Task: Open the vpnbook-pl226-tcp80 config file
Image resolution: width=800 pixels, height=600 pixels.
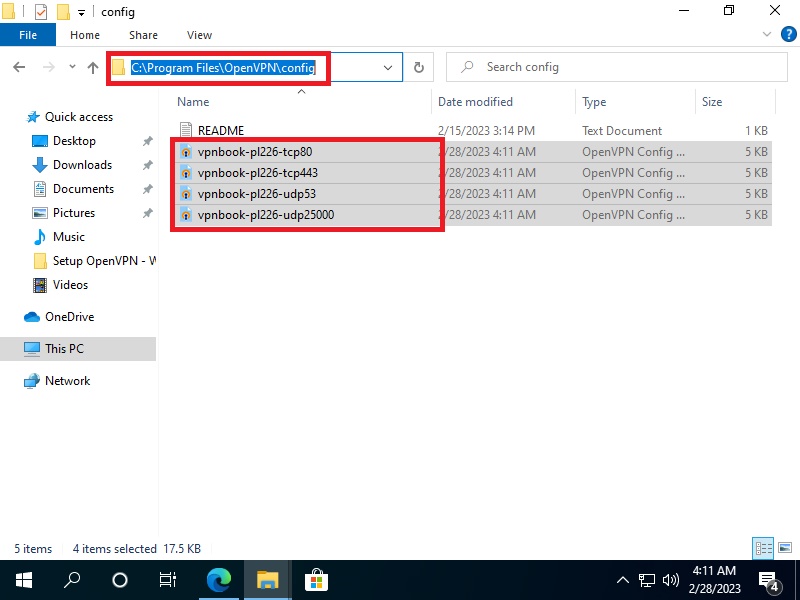Action: click(255, 152)
